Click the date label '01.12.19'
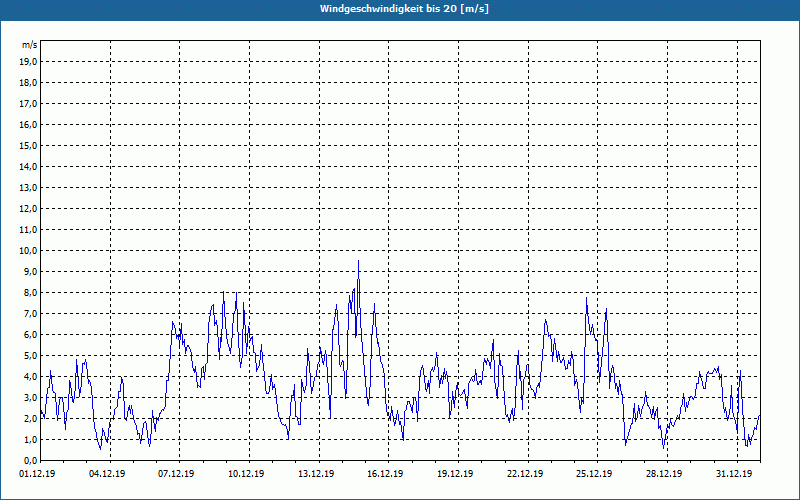The height and width of the screenshot is (500, 800). click(x=37, y=474)
